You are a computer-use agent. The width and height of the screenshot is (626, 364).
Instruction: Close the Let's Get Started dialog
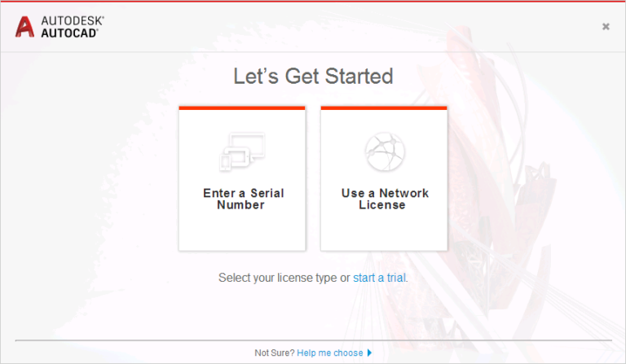click(606, 26)
